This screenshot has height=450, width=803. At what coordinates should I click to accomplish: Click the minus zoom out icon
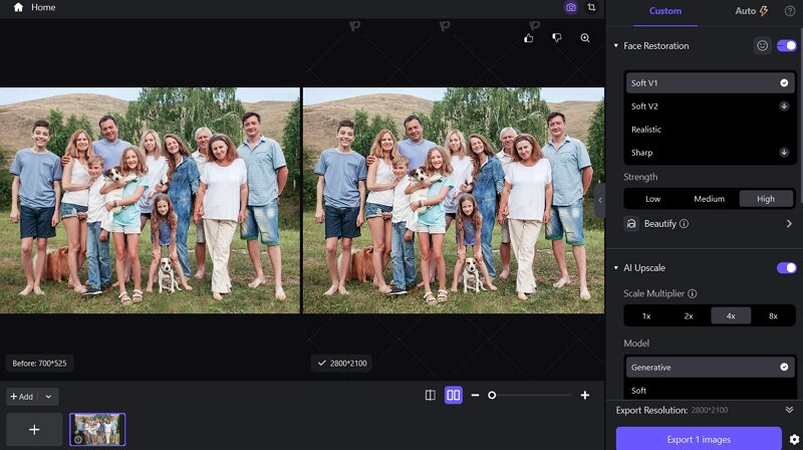(x=475, y=395)
